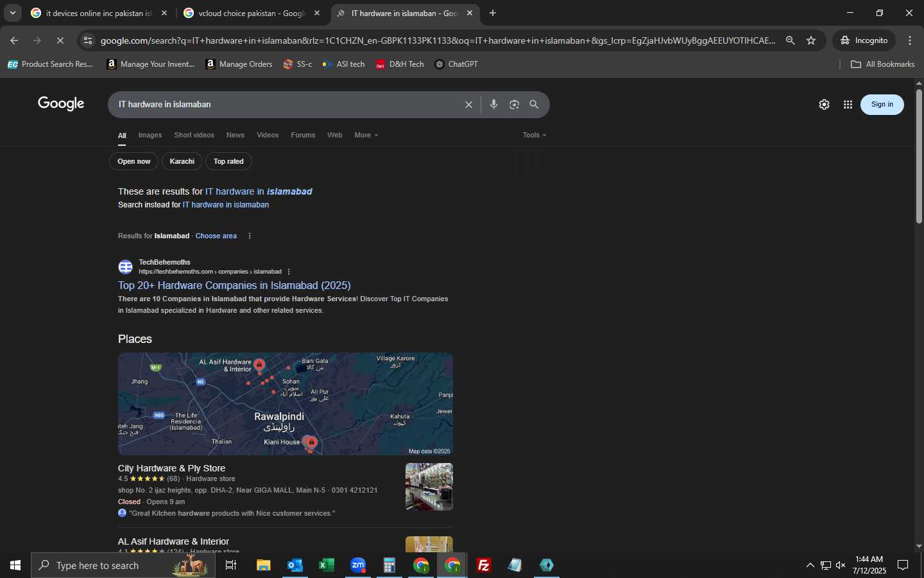Image resolution: width=924 pixels, height=578 pixels.
Task: Open more options for Results for Islamabad
Action: click(x=250, y=236)
